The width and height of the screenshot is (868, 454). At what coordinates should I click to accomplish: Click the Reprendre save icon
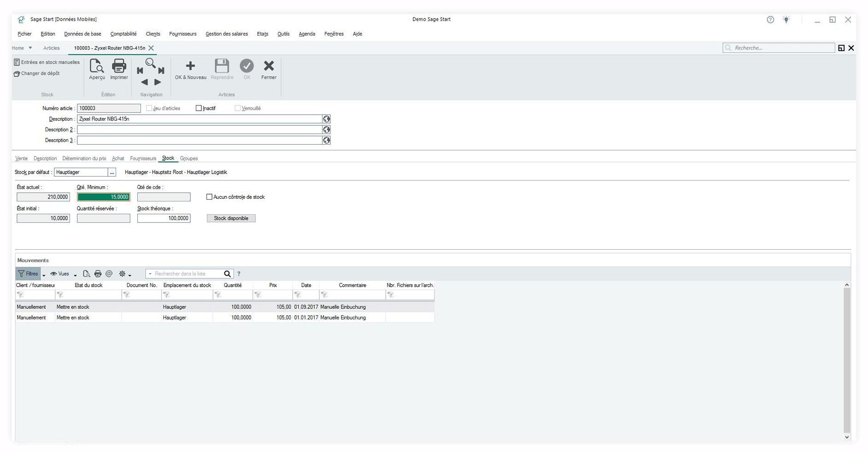[222, 66]
